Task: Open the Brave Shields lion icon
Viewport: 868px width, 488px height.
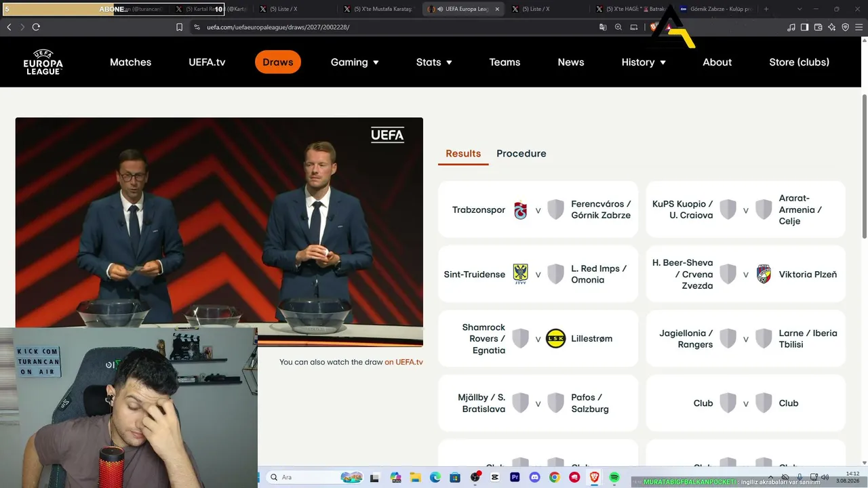Action: click(654, 27)
